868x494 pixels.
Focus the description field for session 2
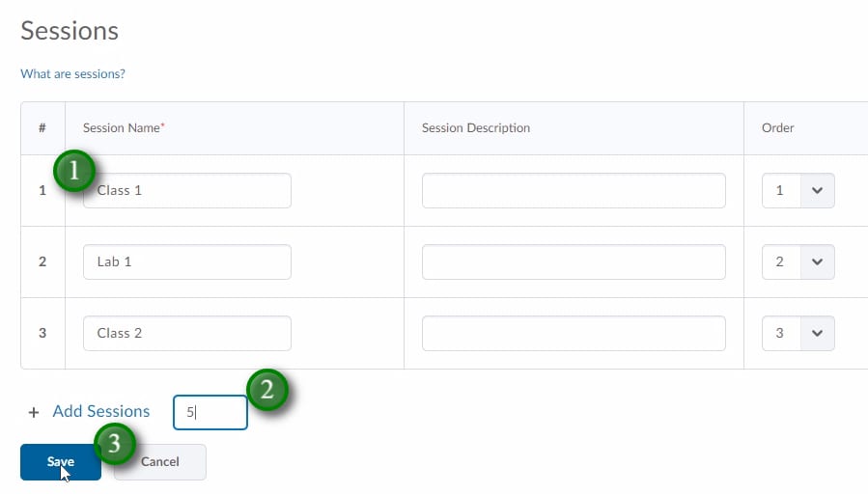574,262
